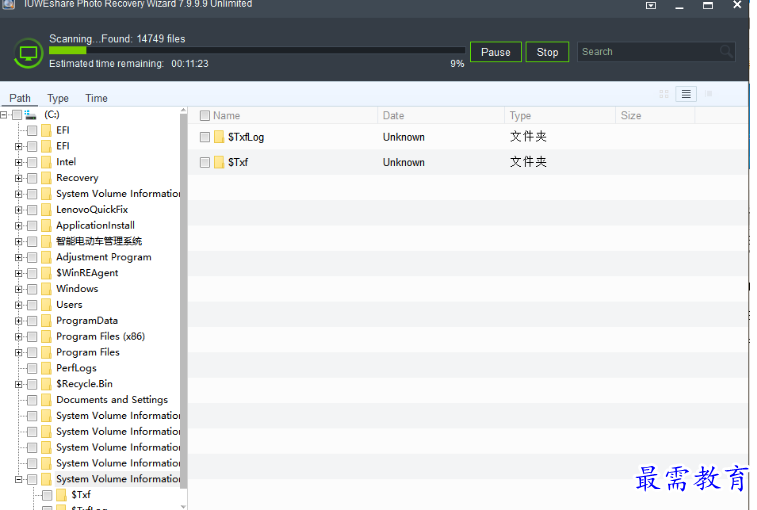Viewport: 757px width, 510px height.
Task: Open the Path tab
Action: pos(20,98)
